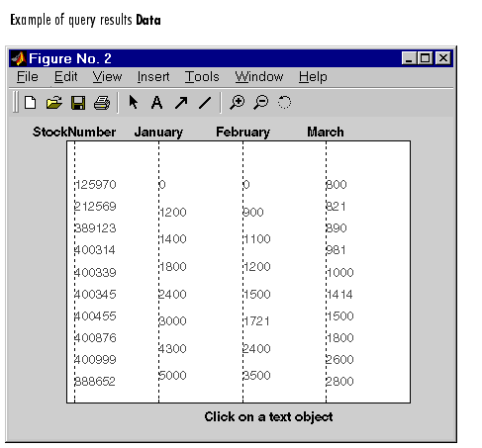Activate the Zoom In magnifier

coord(237,102)
